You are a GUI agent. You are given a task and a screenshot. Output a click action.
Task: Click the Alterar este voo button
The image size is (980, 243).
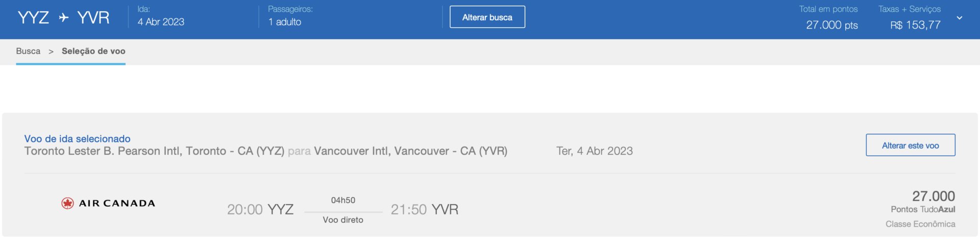coord(910,145)
